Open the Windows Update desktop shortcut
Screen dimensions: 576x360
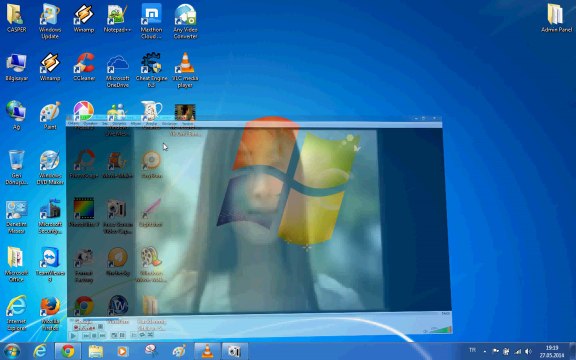pyautogui.click(x=50, y=21)
